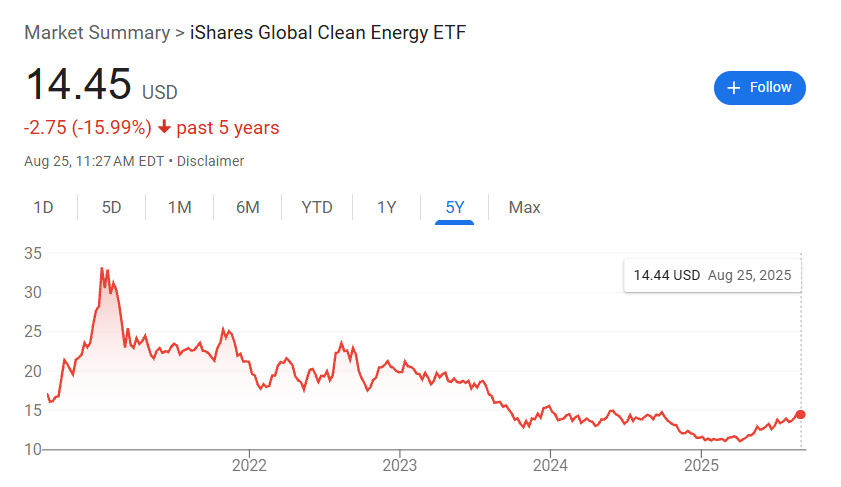Open the Disclaimer link
This screenshot has height=487, width=841.
coord(211,161)
